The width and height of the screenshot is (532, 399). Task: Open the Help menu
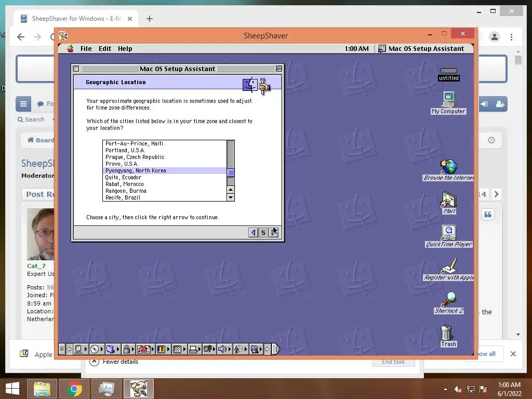[125, 48]
